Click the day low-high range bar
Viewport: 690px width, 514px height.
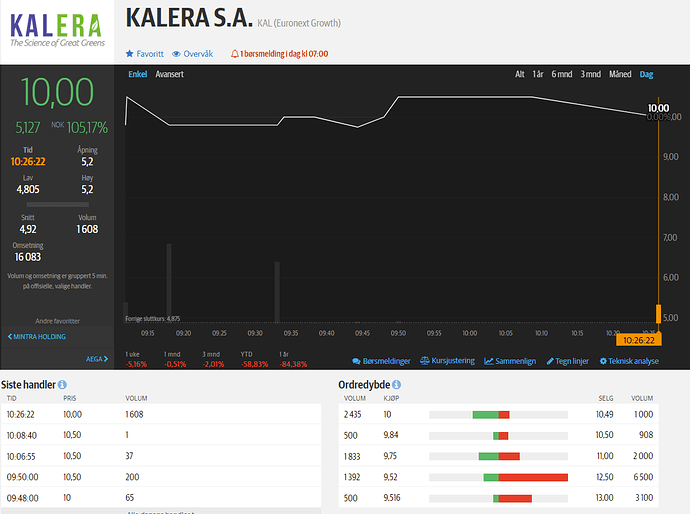(58, 205)
